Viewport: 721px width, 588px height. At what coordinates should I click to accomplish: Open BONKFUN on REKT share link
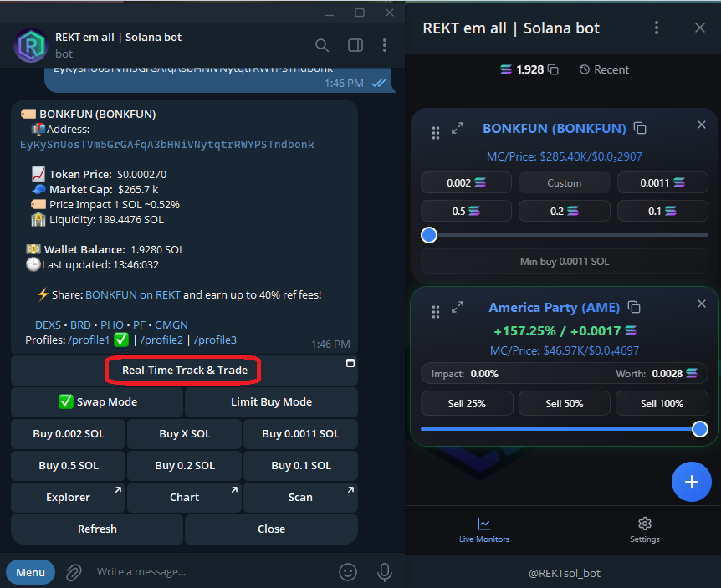click(132, 294)
